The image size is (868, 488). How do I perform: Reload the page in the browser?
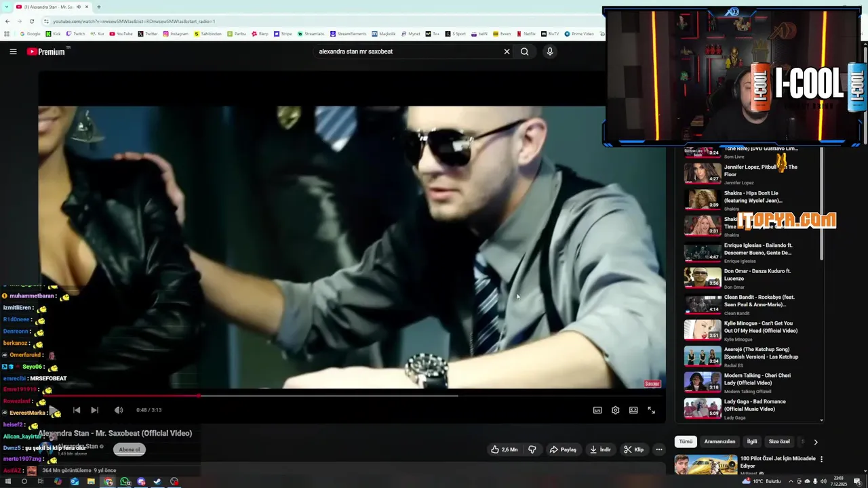31,21
